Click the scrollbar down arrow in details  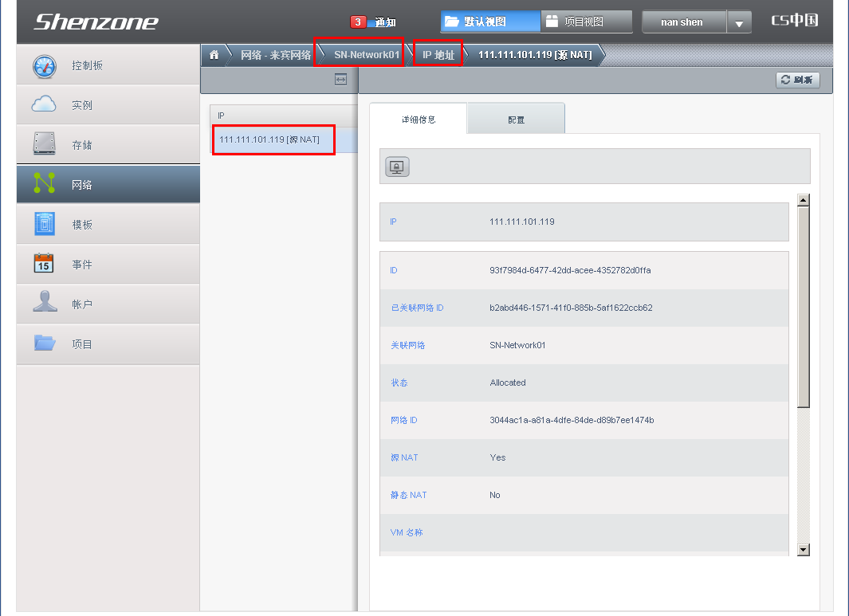803,549
